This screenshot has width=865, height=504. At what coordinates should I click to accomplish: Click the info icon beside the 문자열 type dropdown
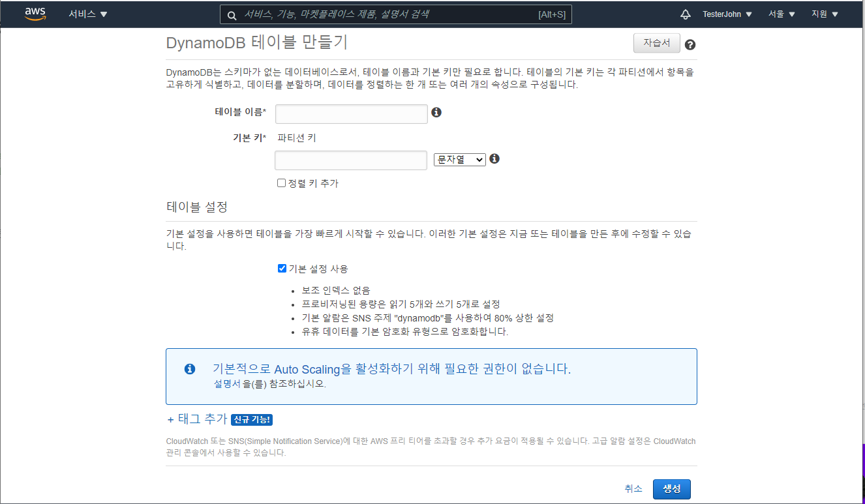click(x=494, y=158)
